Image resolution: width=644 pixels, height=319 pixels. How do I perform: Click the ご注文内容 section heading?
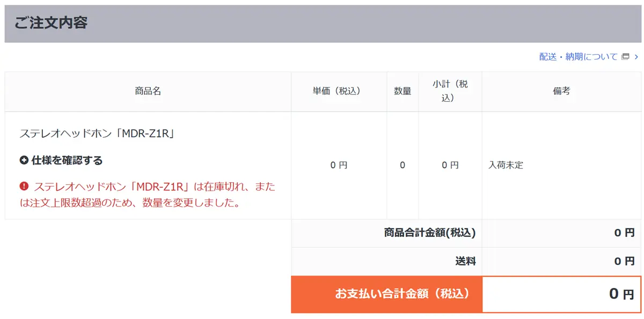[51, 23]
